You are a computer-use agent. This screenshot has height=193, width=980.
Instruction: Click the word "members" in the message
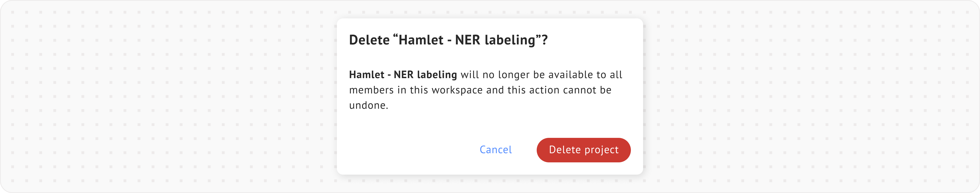click(x=371, y=90)
